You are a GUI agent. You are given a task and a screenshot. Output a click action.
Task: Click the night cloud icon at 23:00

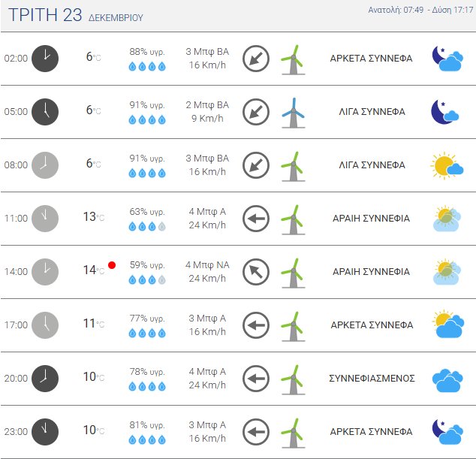pos(446,432)
